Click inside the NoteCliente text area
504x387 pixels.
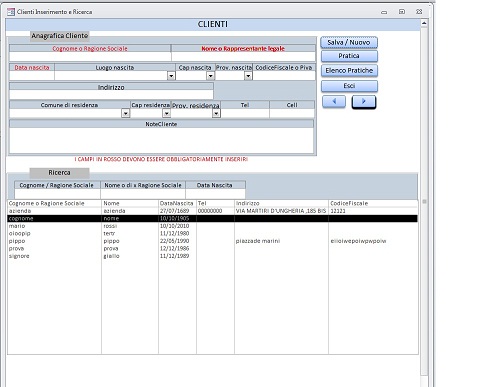tap(161, 140)
